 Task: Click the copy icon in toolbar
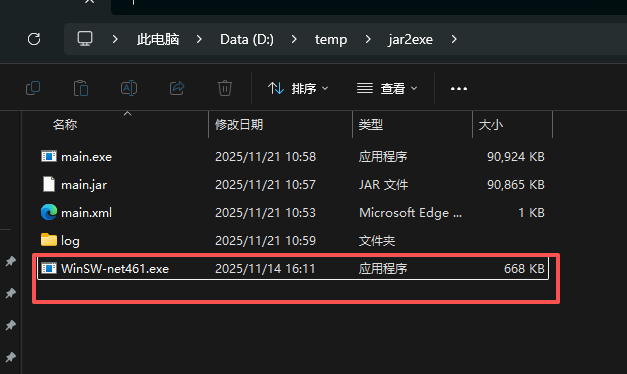[x=33, y=88]
